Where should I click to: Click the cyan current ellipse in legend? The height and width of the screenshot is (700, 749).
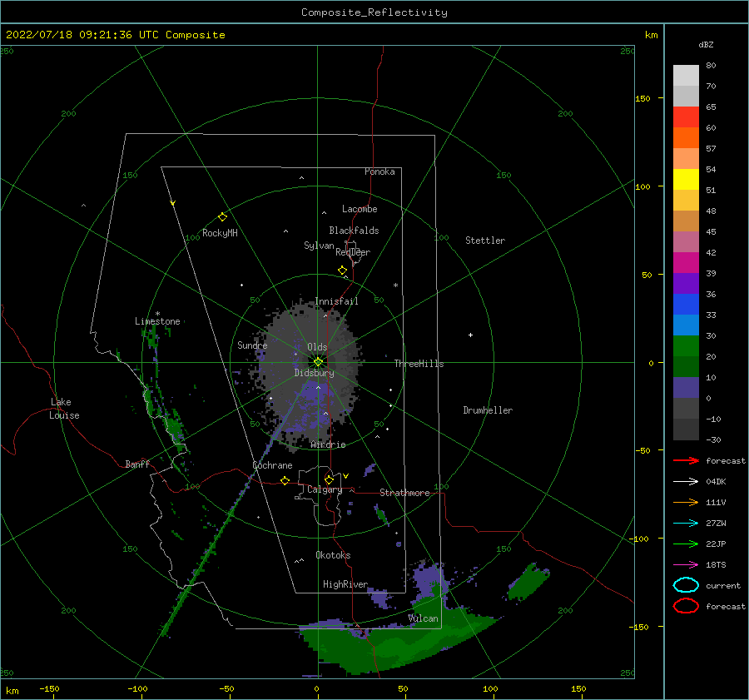686,585
